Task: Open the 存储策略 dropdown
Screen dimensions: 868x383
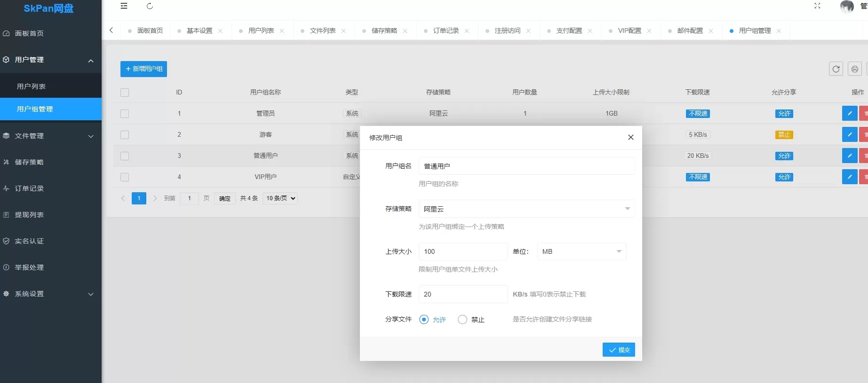Action: 526,209
